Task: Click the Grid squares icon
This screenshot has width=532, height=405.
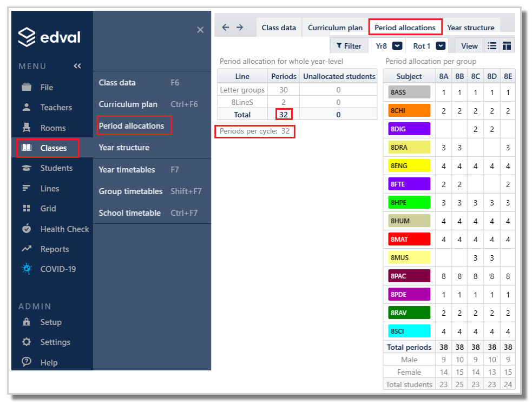Action: 27,208
